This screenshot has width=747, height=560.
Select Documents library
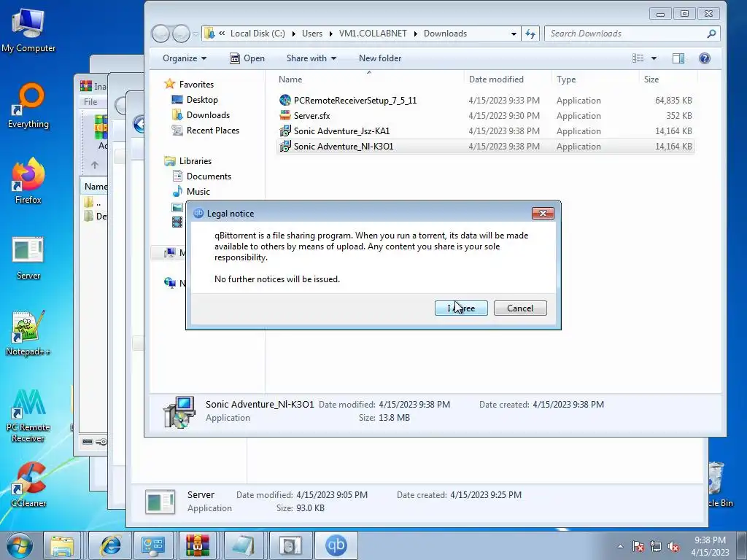209,176
